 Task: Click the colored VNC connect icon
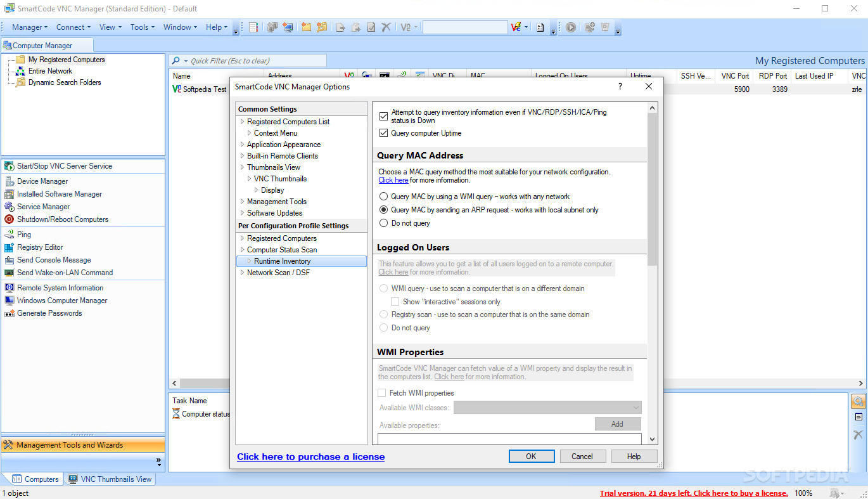(x=517, y=27)
